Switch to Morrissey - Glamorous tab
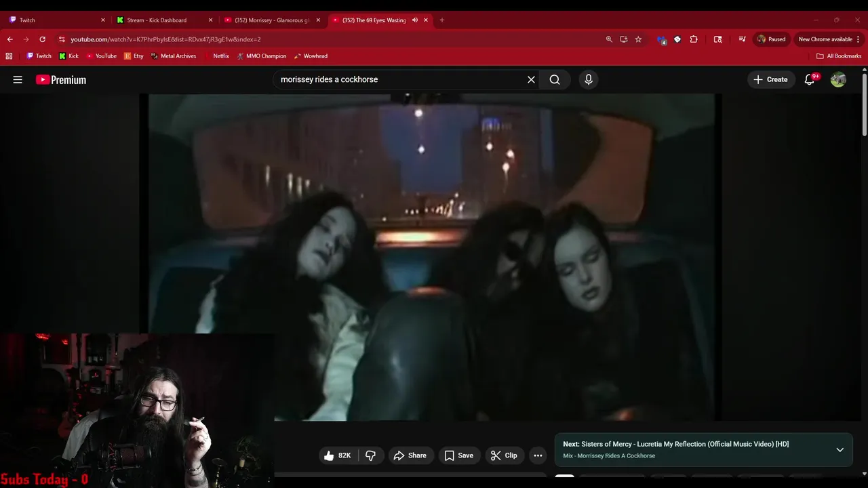The height and width of the screenshot is (488, 868). click(x=271, y=20)
